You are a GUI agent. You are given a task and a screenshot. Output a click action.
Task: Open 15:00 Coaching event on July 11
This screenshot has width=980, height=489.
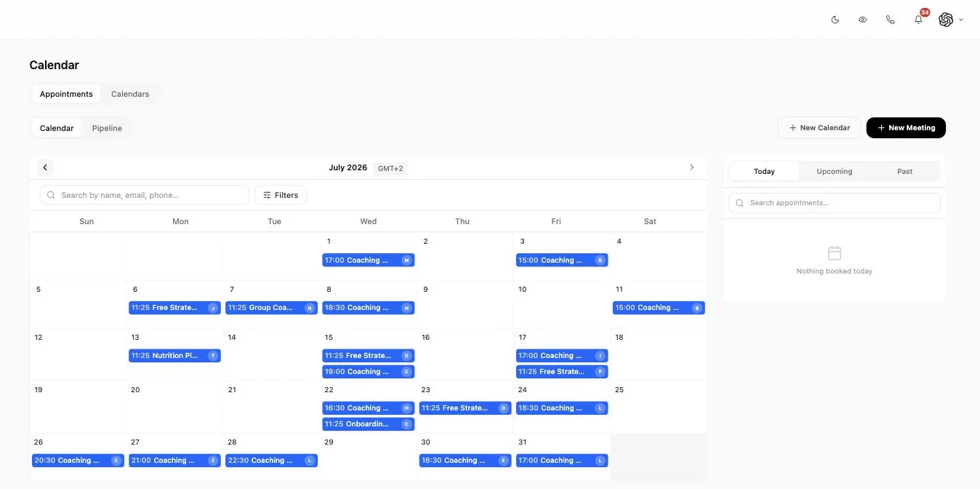(659, 308)
